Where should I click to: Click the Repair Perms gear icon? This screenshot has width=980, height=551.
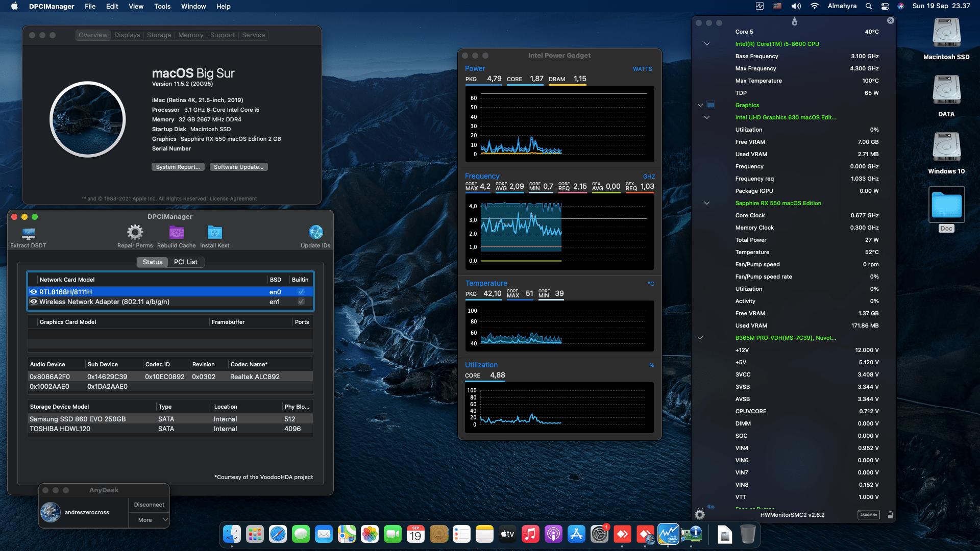(135, 233)
